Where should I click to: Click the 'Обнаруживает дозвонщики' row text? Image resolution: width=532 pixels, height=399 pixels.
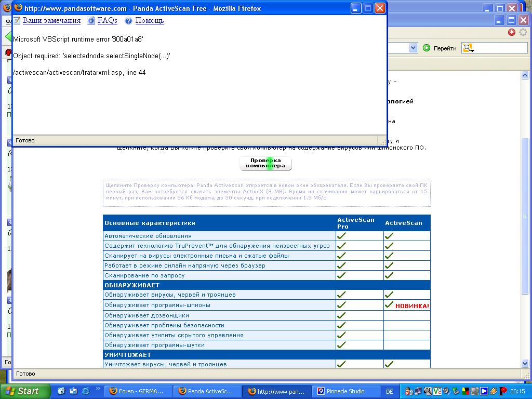(x=147, y=315)
